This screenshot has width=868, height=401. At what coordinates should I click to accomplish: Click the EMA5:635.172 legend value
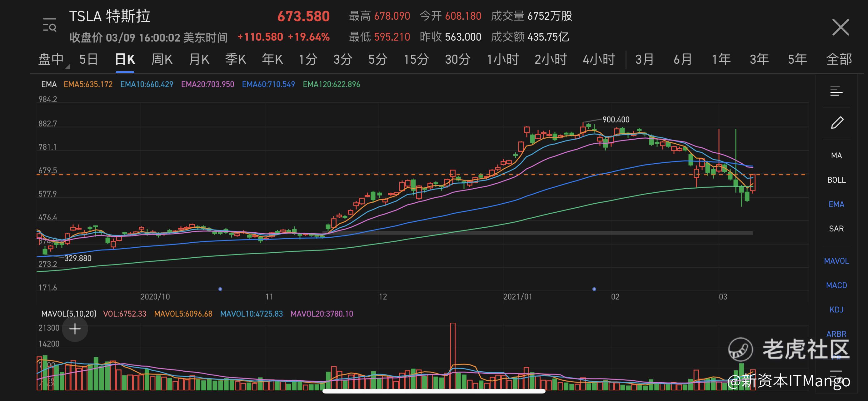(88, 84)
